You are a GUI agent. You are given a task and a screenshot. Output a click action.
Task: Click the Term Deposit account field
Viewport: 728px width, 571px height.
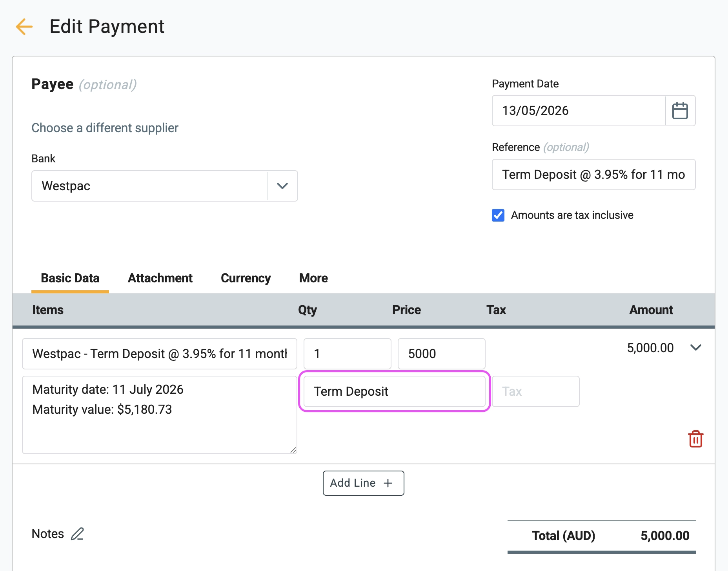pos(395,391)
